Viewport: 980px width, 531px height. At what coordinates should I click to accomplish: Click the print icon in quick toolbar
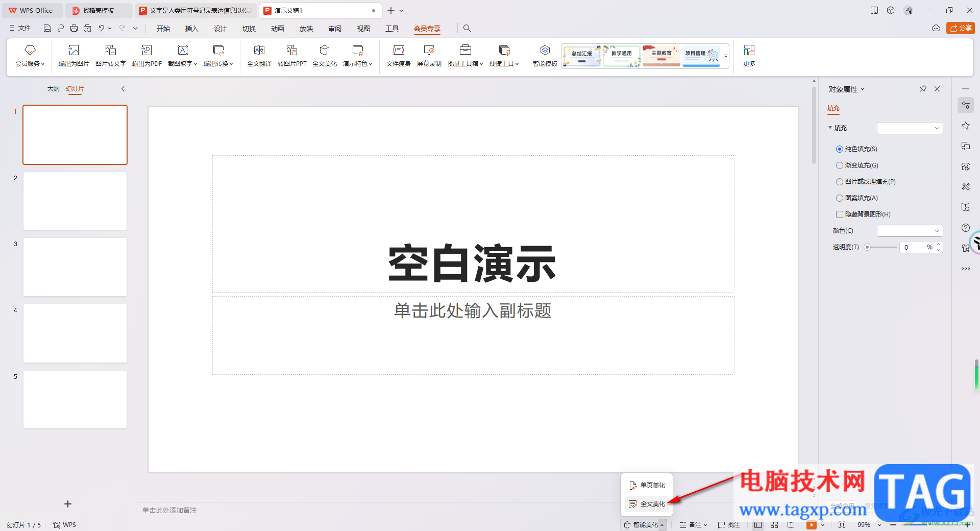click(x=74, y=29)
